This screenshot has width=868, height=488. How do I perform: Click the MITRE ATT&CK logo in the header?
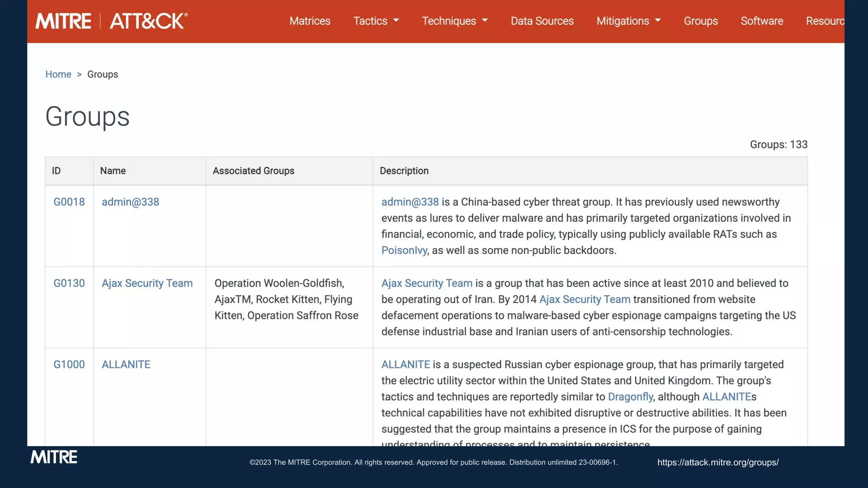point(111,21)
